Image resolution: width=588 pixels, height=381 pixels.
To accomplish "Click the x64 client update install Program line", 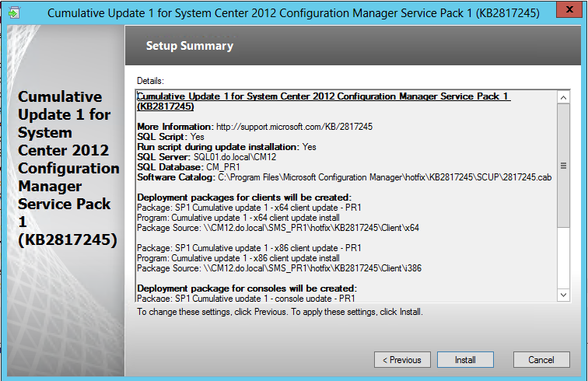I will pos(238,218).
